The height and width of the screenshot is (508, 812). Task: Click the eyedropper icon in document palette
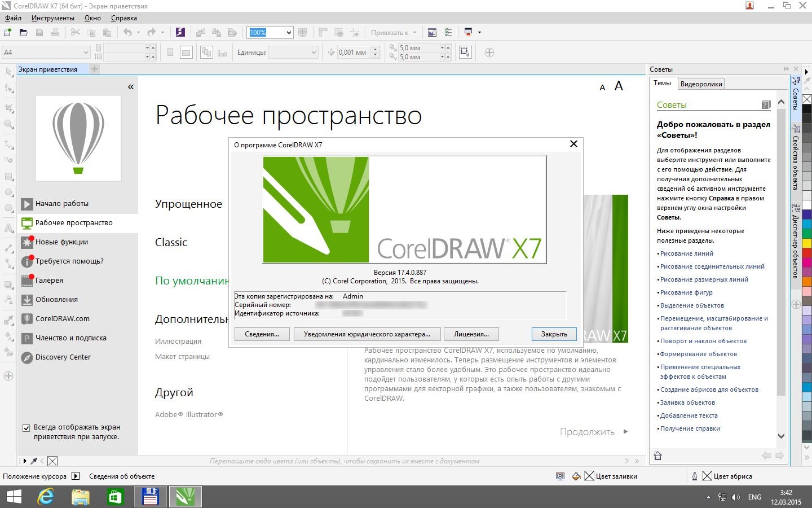[34, 461]
